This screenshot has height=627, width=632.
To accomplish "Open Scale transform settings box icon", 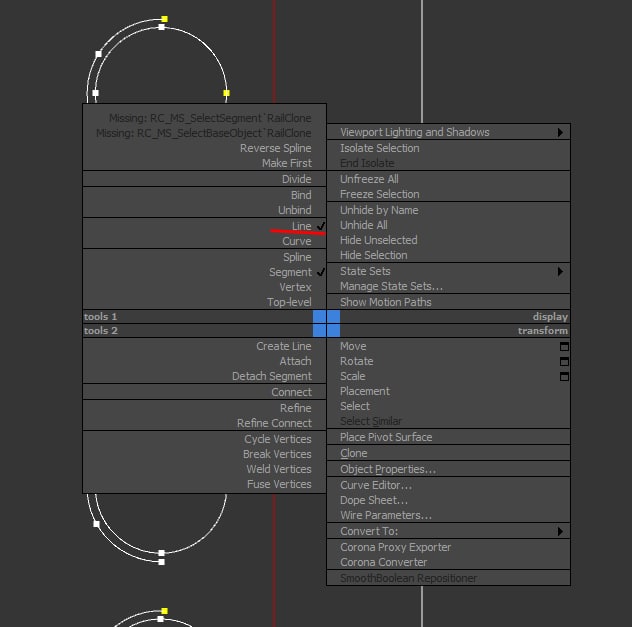I will click(x=564, y=376).
